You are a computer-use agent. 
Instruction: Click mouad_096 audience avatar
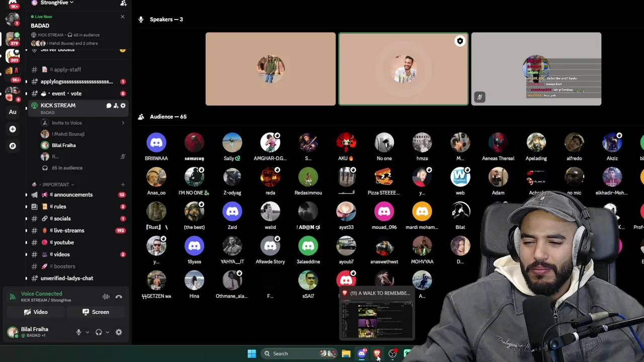coord(384,212)
